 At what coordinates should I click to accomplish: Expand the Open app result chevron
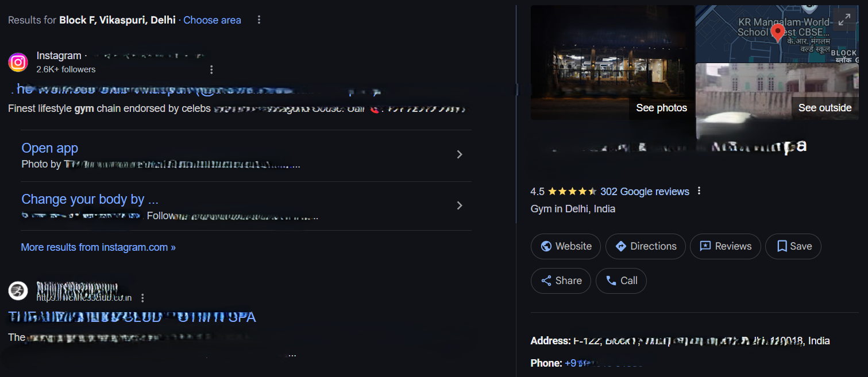click(459, 154)
